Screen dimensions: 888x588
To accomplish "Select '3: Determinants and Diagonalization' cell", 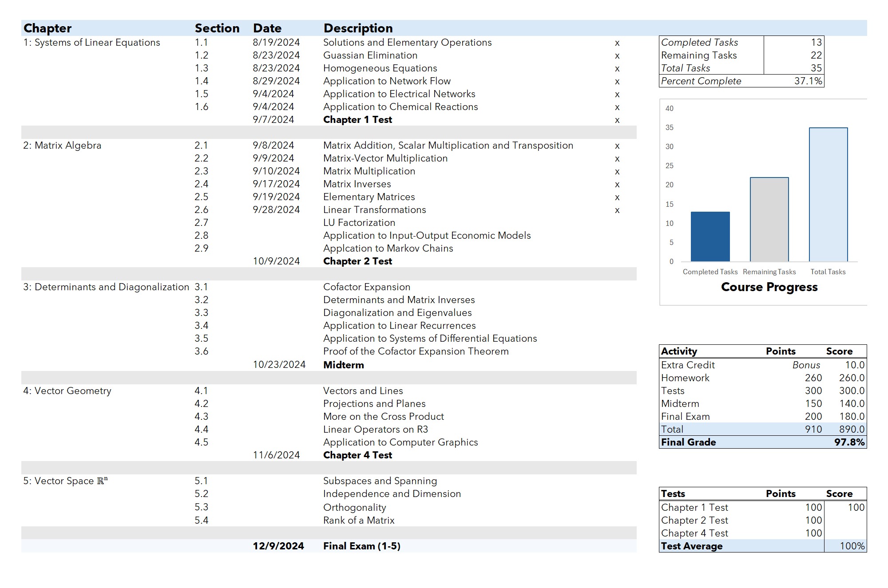I will pyautogui.click(x=106, y=287).
